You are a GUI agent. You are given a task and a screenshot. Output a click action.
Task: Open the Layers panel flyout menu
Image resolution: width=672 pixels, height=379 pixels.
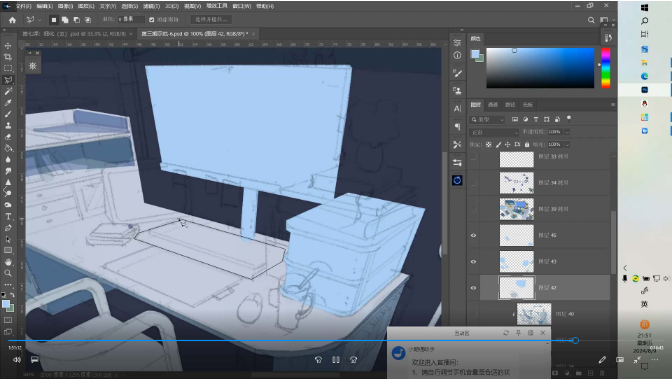click(x=613, y=105)
